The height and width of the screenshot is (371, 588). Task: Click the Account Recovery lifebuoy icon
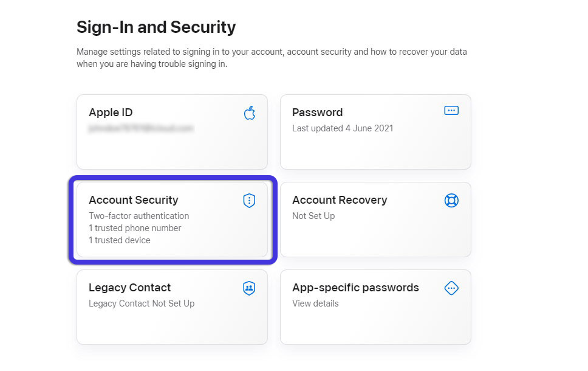click(451, 200)
